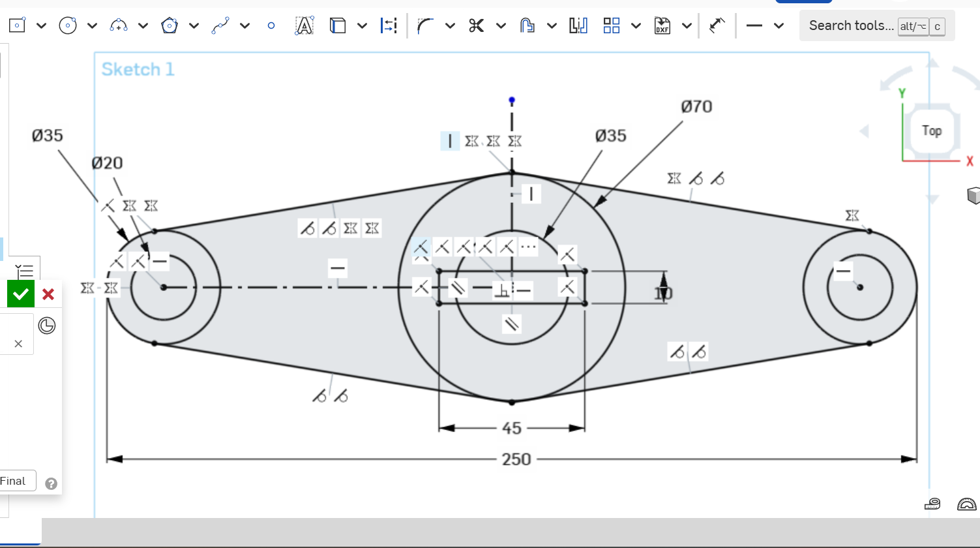
Task: Select the center point circle tool
Action: 68,25
